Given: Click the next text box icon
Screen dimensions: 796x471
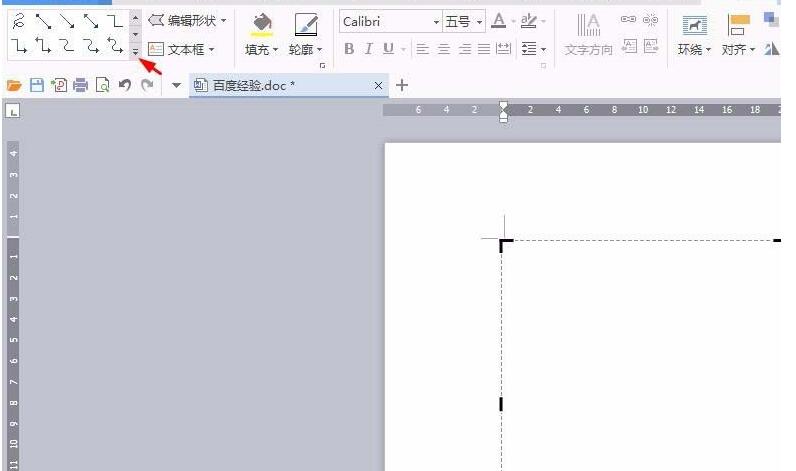Looking at the screenshot, I should click(651, 46).
